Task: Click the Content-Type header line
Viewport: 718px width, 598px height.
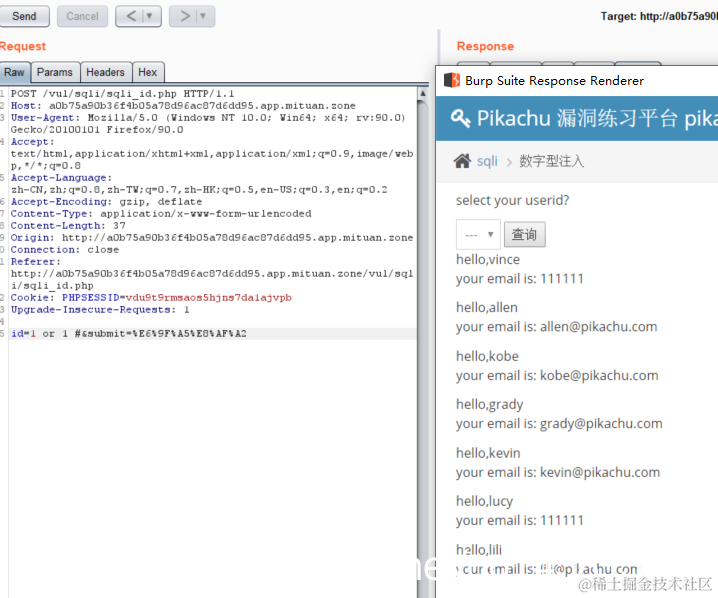Action: click(161, 214)
